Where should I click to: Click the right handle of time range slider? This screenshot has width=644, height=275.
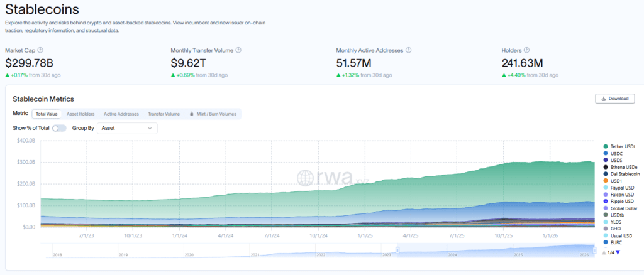pyautogui.click(x=594, y=251)
